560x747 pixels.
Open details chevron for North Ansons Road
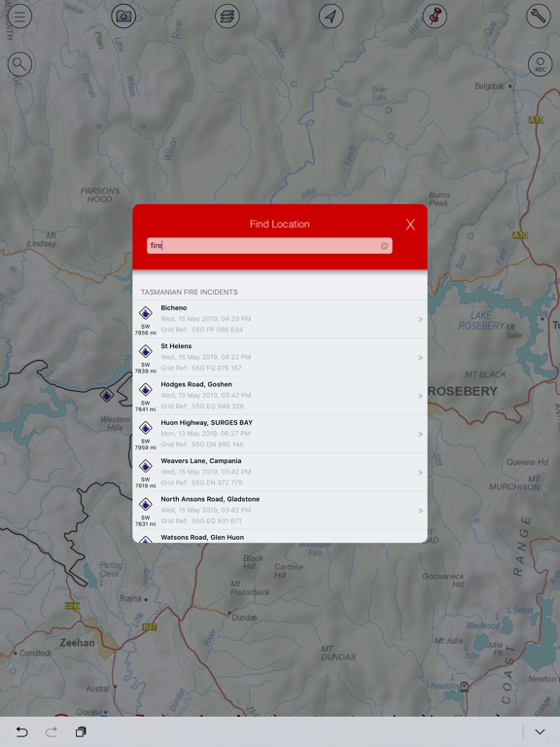tap(420, 511)
